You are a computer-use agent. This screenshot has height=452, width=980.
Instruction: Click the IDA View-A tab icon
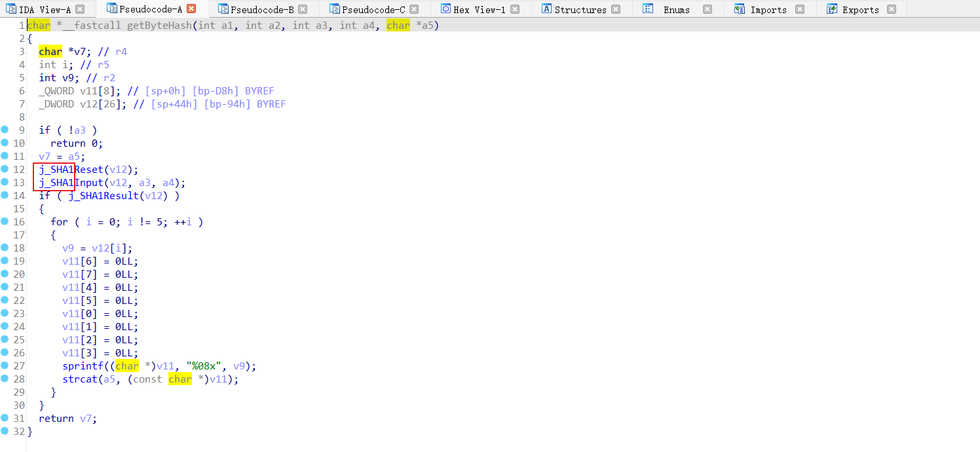click(x=11, y=9)
